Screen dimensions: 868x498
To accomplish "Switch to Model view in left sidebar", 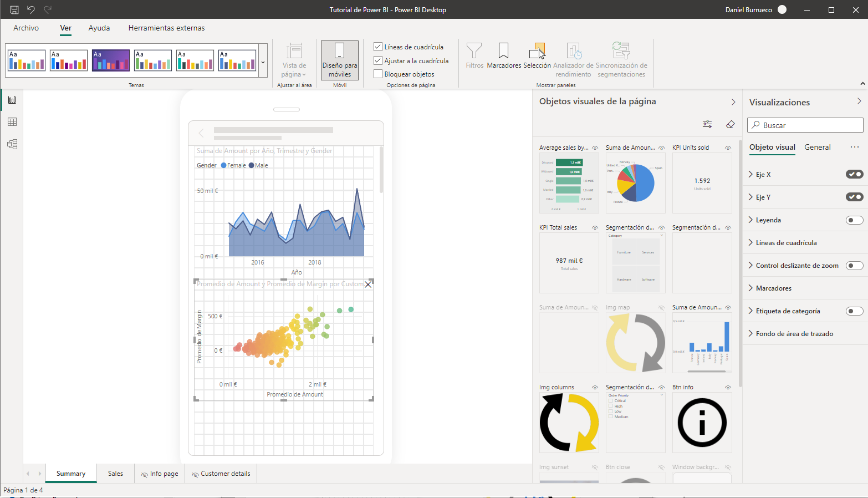I will [x=12, y=144].
